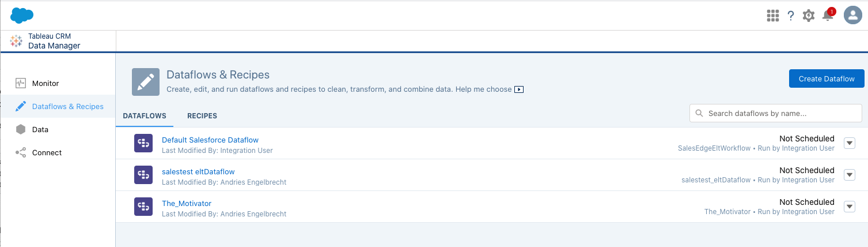Click the Help question mark icon

click(791, 16)
